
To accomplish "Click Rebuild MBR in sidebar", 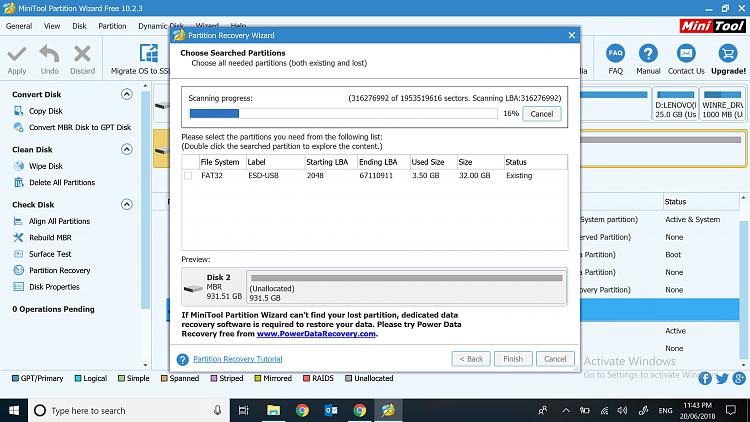I will coord(50,237).
